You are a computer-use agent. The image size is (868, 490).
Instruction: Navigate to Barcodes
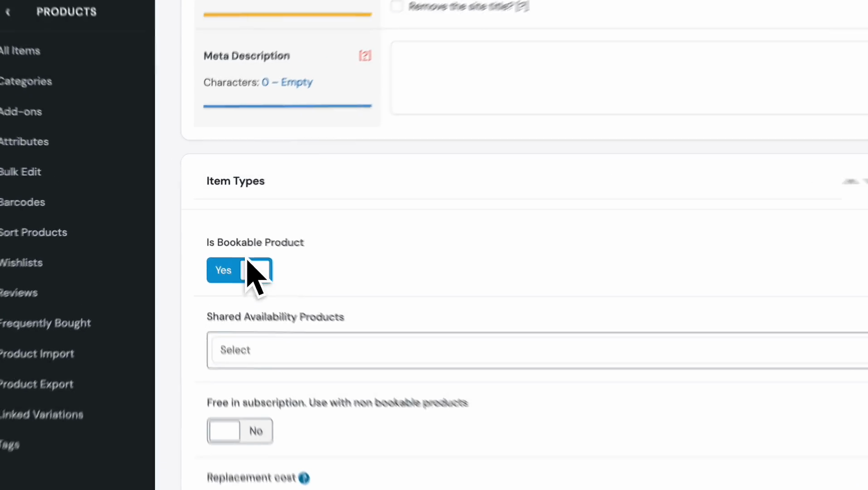[22, 202]
